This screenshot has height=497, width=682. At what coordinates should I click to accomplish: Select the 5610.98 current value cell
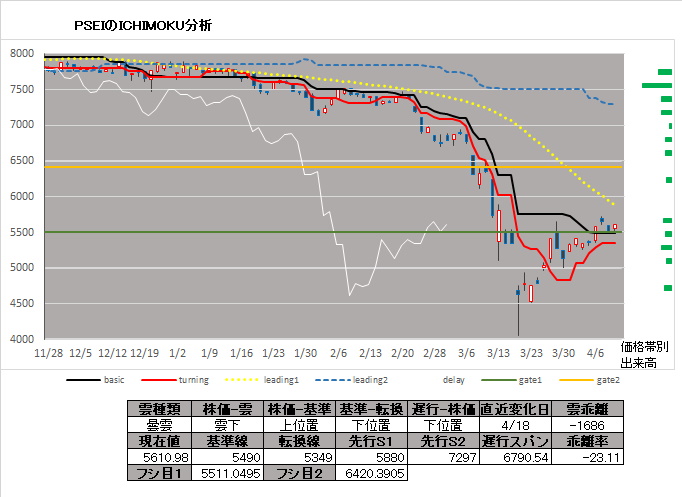pyautogui.click(x=160, y=457)
